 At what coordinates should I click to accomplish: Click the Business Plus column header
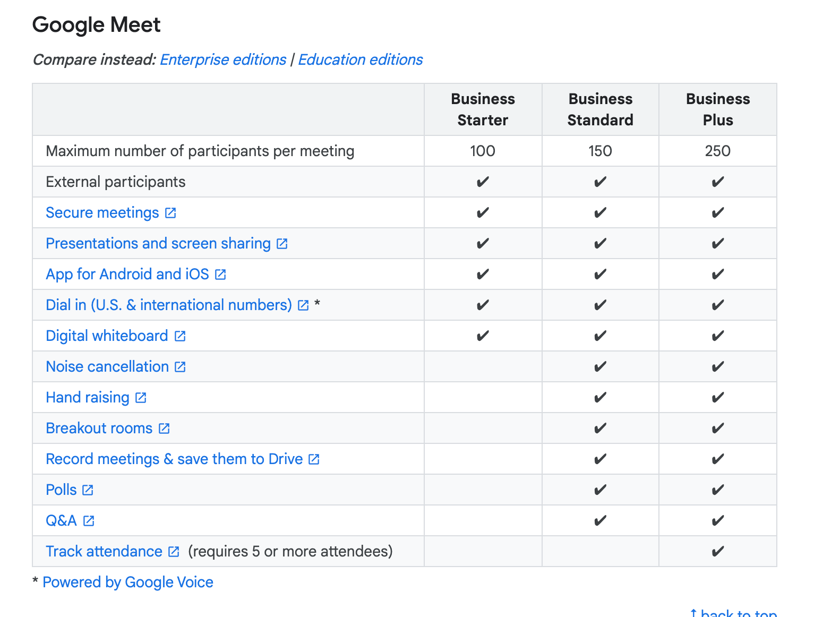pyautogui.click(x=718, y=109)
